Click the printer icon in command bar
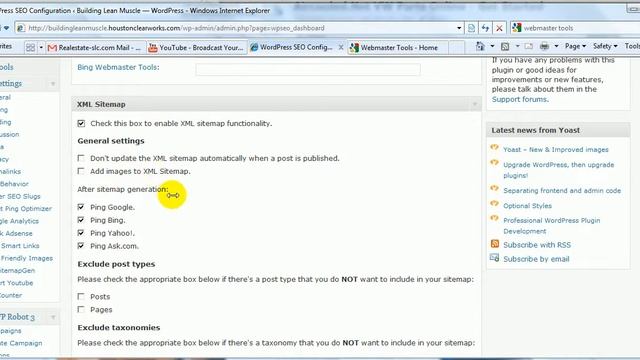 coord(544,47)
